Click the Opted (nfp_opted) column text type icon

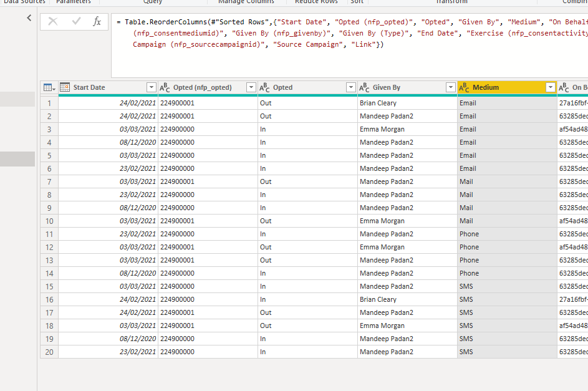tap(165, 88)
